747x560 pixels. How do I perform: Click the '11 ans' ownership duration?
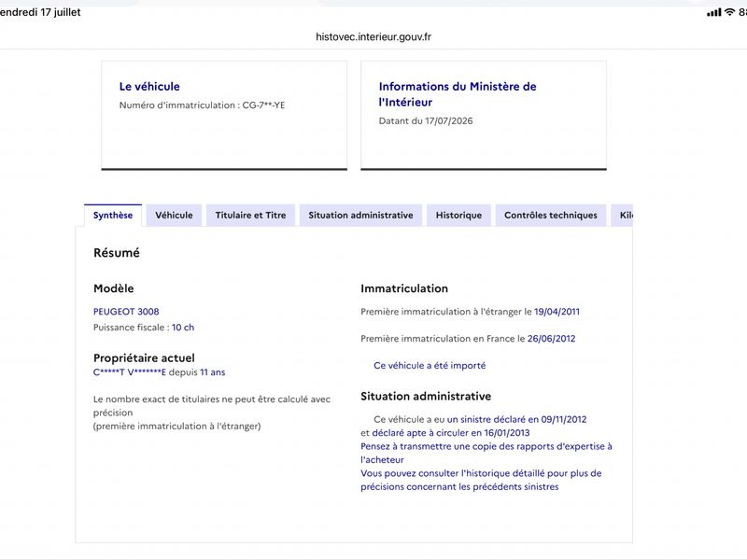pos(213,372)
